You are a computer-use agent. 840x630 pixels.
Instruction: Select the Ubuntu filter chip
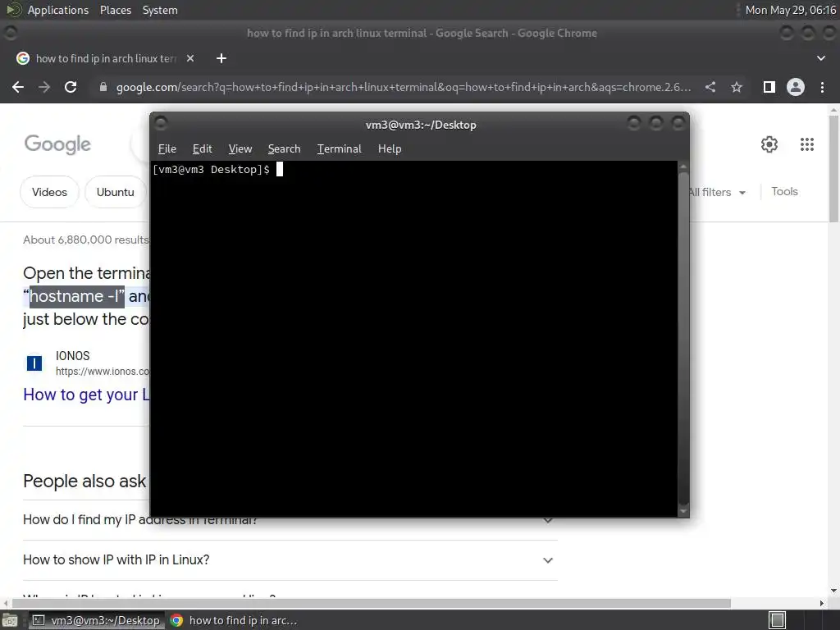point(115,192)
